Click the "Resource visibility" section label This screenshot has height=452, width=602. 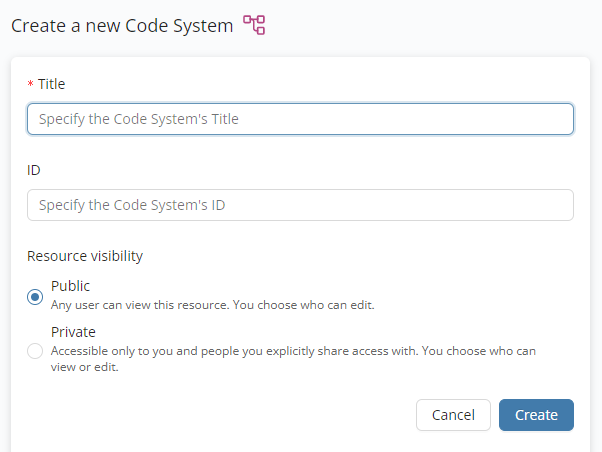coord(85,256)
